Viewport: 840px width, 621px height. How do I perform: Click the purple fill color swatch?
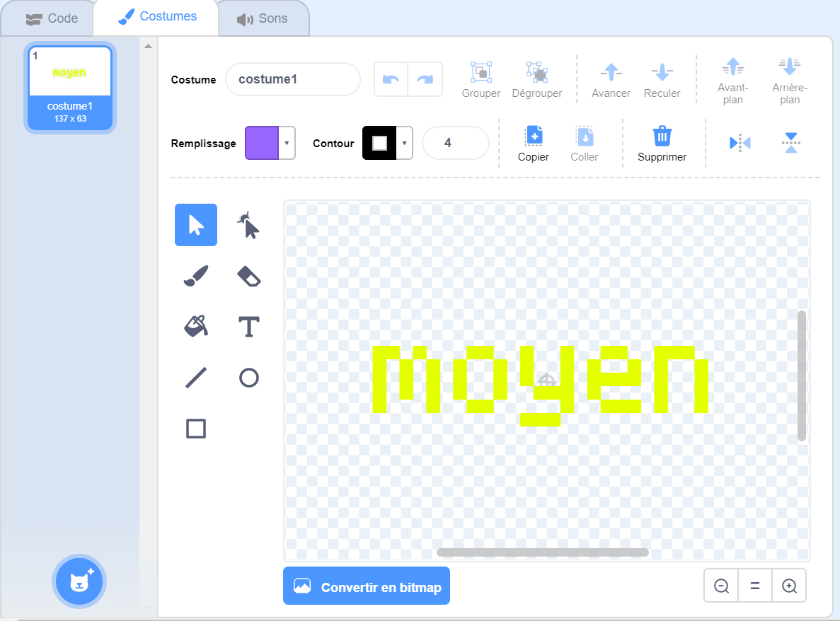(262, 143)
